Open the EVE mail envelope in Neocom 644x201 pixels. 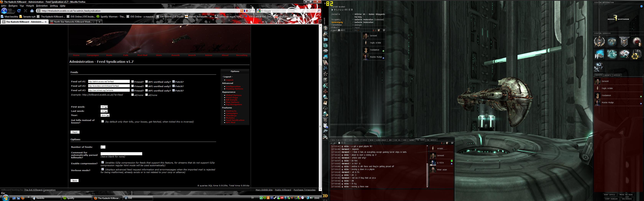(325, 40)
